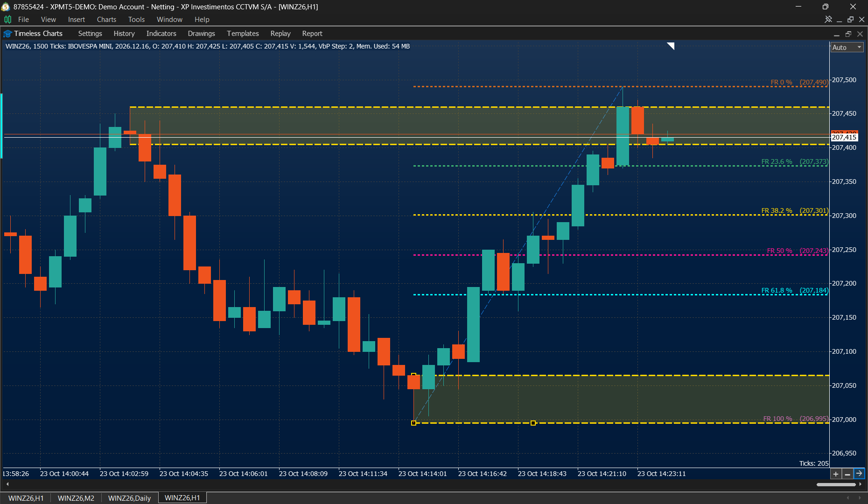Open the History menu
Image resolution: width=868 pixels, height=504 pixels.
pos(124,34)
